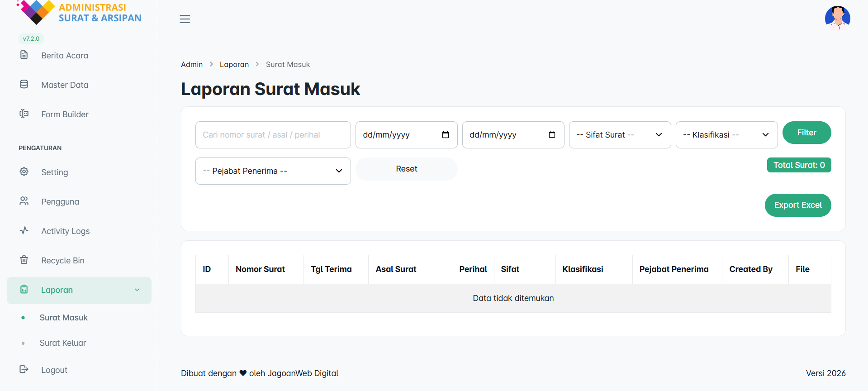The height and width of the screenshot is (391, 868).
Task: Click the Pengguna users icon
Action: 24,201
